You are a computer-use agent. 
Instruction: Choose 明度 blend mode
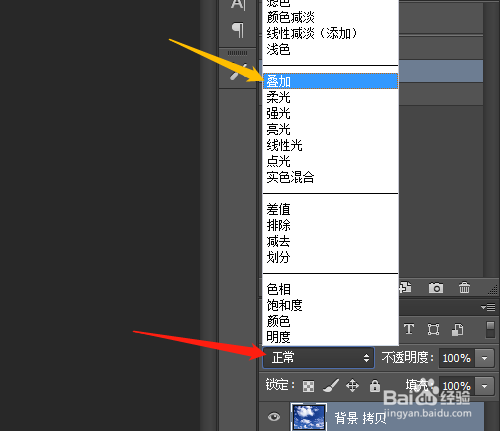click(331, 337)
